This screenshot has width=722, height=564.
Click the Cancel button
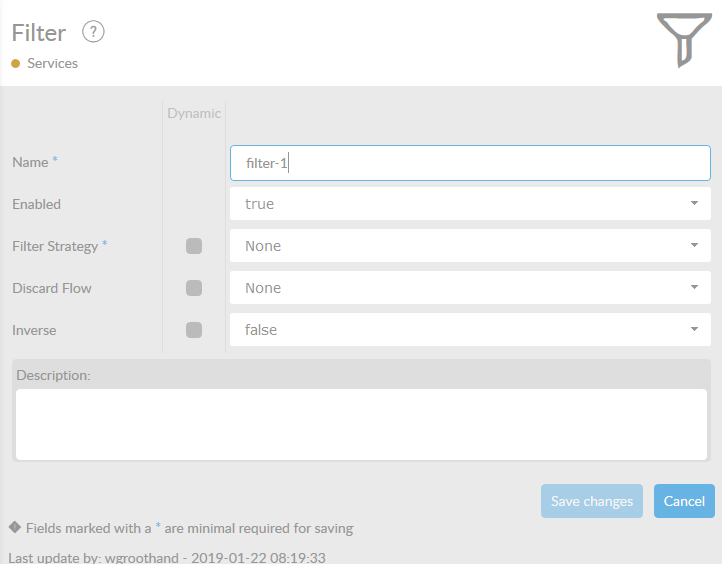(684, 501)
